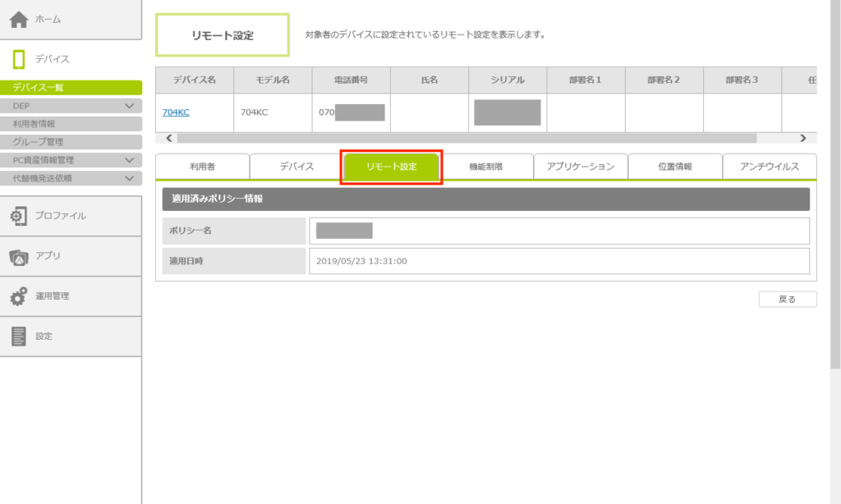The width and height of the screenshot is (841, 504).
Task: Open the Operations Management gears icon
Action: pos(19,296)
